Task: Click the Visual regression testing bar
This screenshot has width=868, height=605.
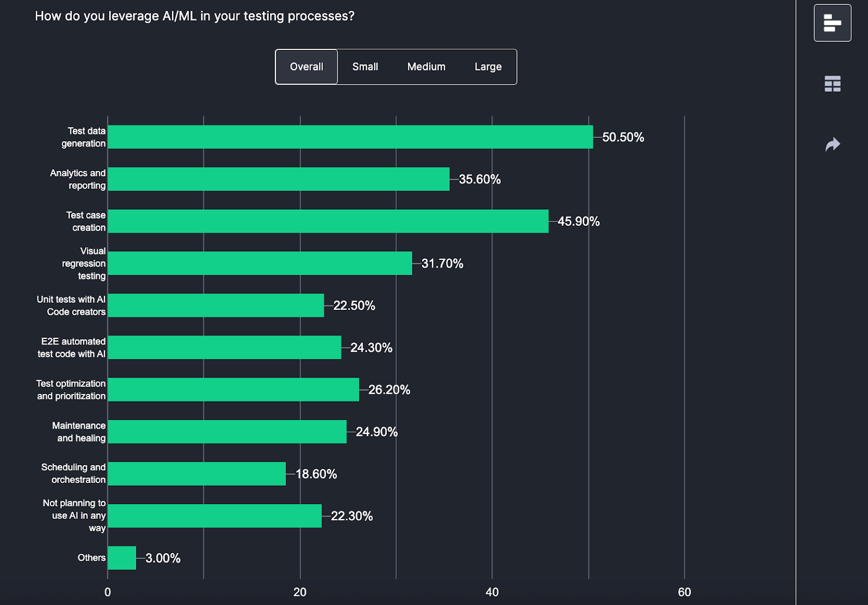Action: (x=260, y=263)
